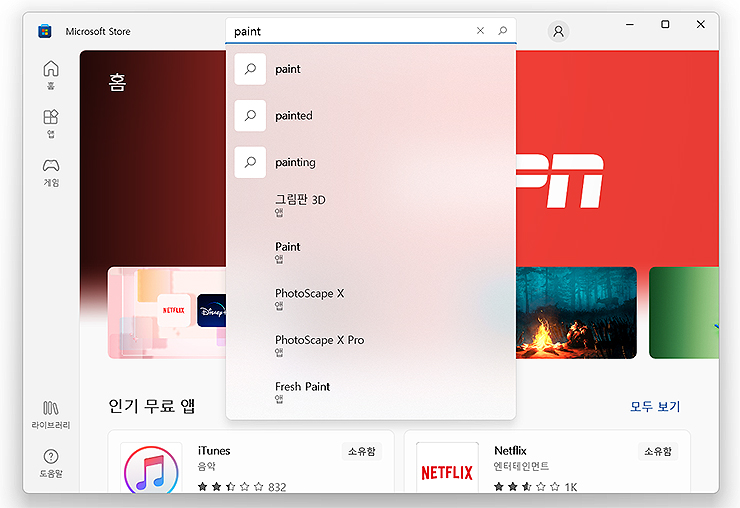The height and width of the screenshot is (508, 740).
Task: Close the Microsoft Store window
Action: pyautogui.click(x=701, y=25)
